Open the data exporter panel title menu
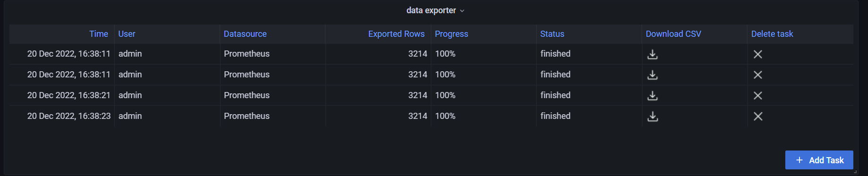Viewport: 868px width, 176px height. (x=431, y=10)
